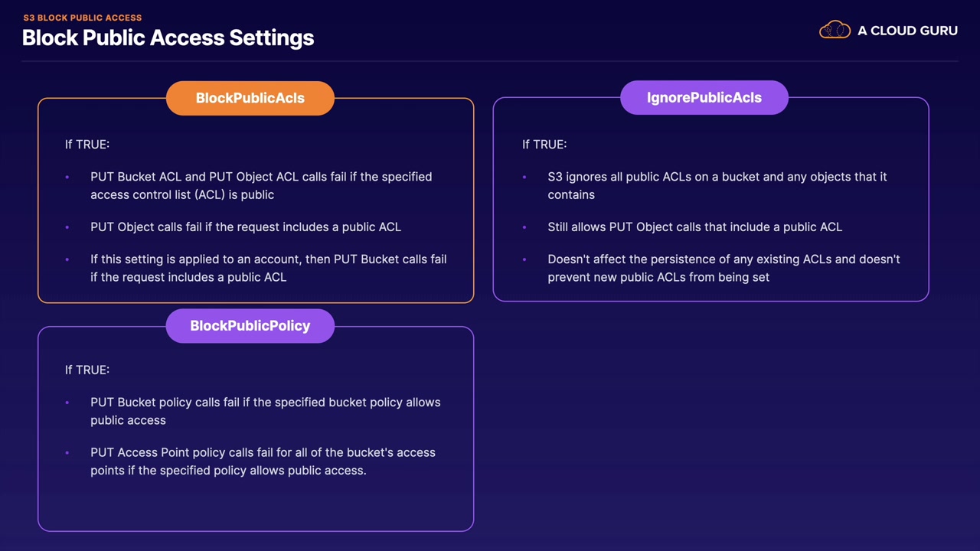Click the A CLOUD GURU brand text

(907, 31)
